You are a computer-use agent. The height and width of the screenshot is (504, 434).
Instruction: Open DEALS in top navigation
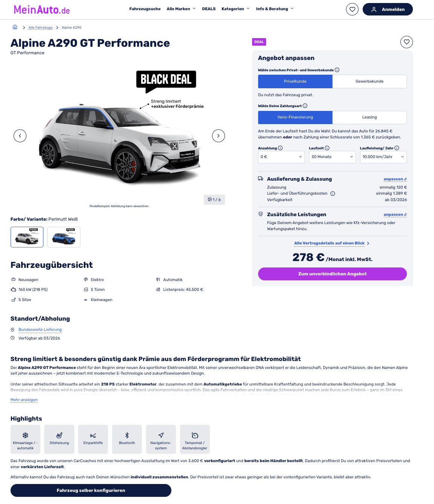[209, 9]
